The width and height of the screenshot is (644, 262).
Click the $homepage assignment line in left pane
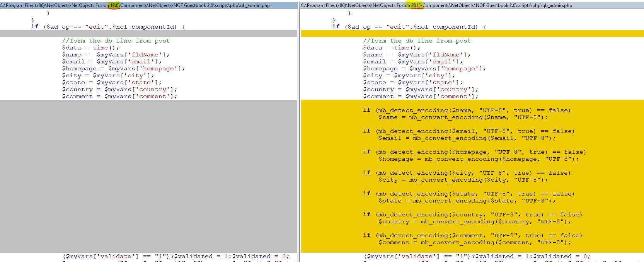(x=123, y=69)
